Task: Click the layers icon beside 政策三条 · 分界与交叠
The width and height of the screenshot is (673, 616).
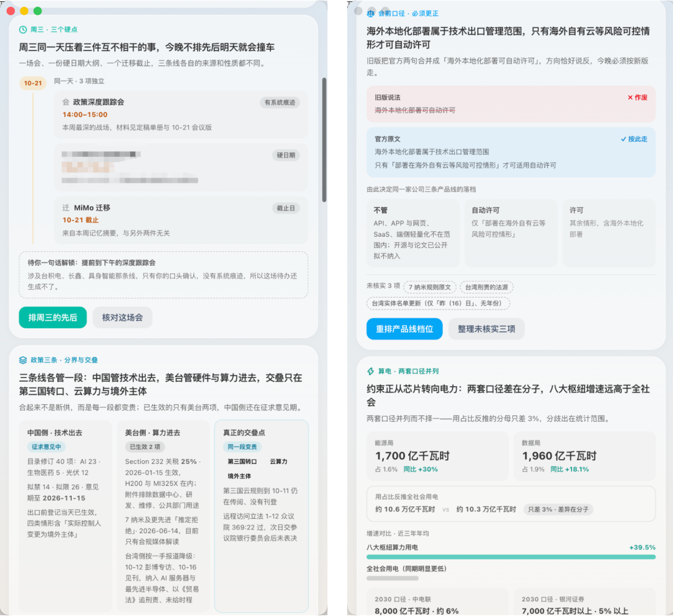Action: (x=23, y=360)
